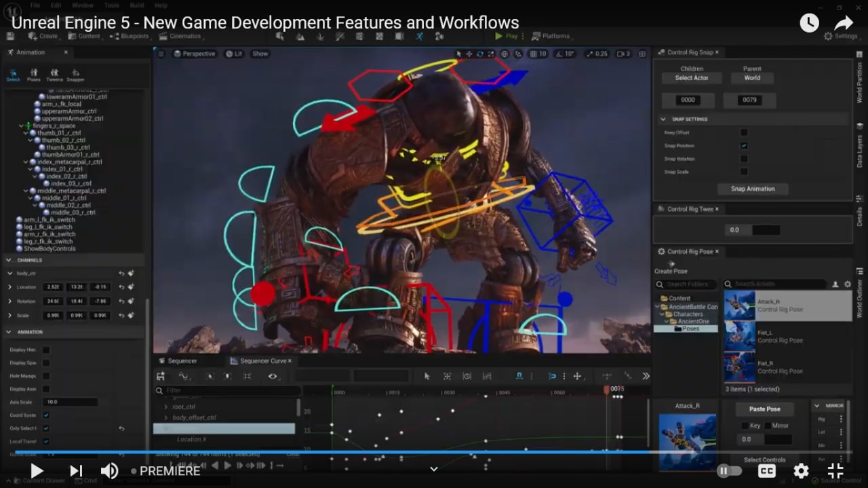The width and height of the screenshot is (868, 488).
Task: Click the Share arrow icon
Action: point(844,22)
